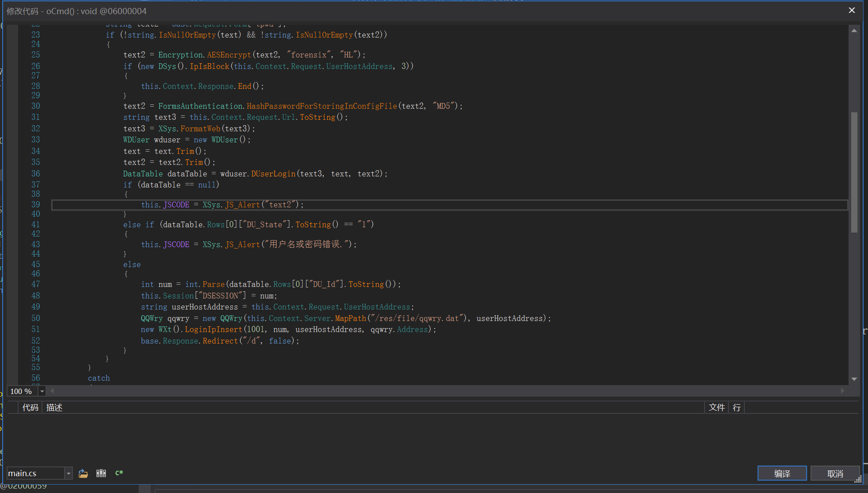
Task: Open the 100 % zoom dropdown
Action: pyautogui.click(x=42, y=391)
